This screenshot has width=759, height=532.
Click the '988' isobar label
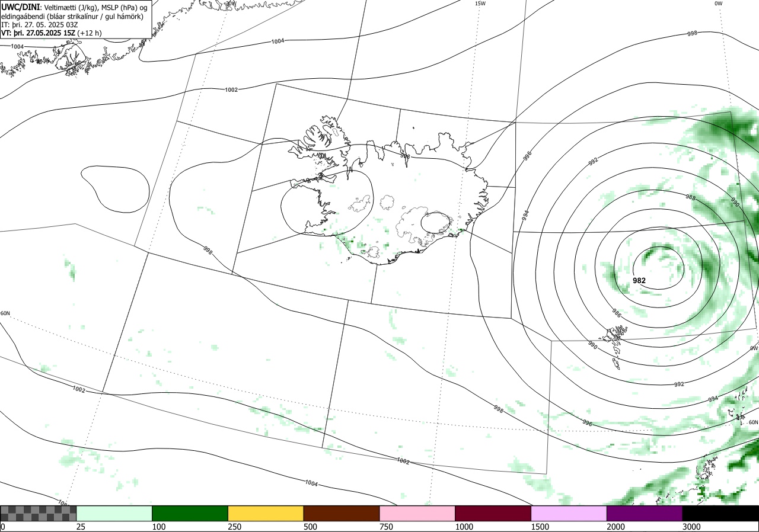tap(690, 197)
